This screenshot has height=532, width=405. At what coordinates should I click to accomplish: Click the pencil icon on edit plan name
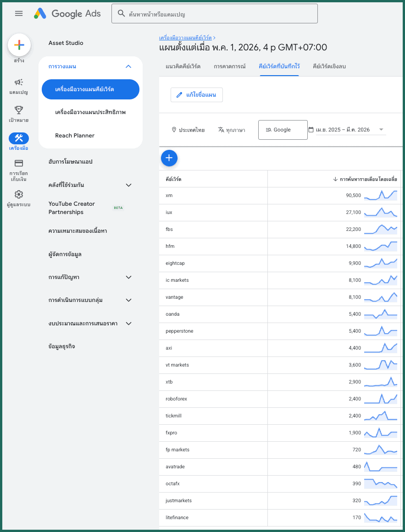pos(179,95)
